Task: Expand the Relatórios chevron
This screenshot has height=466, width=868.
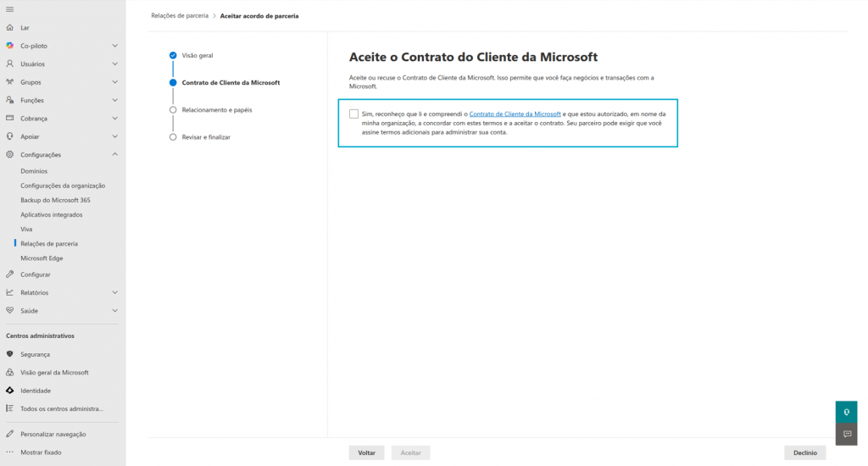Action: (114, 292)
